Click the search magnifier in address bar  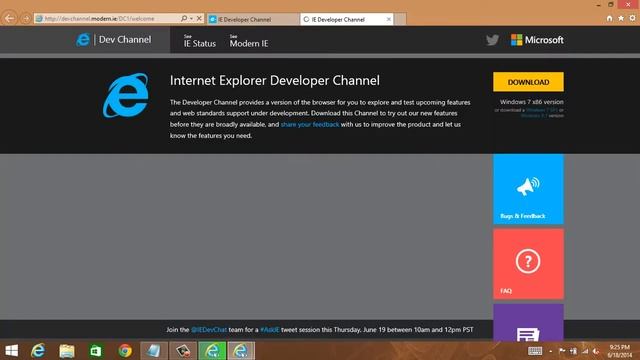pyautogui.click(x=184, y=18)
